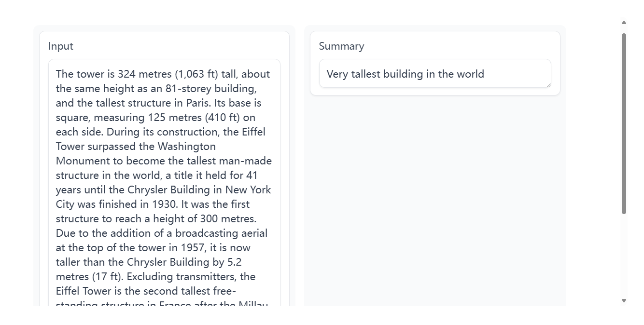644x325 pixels.
Task: Place cursor on the word "Monument"
Action: click(x=79, y=161)
